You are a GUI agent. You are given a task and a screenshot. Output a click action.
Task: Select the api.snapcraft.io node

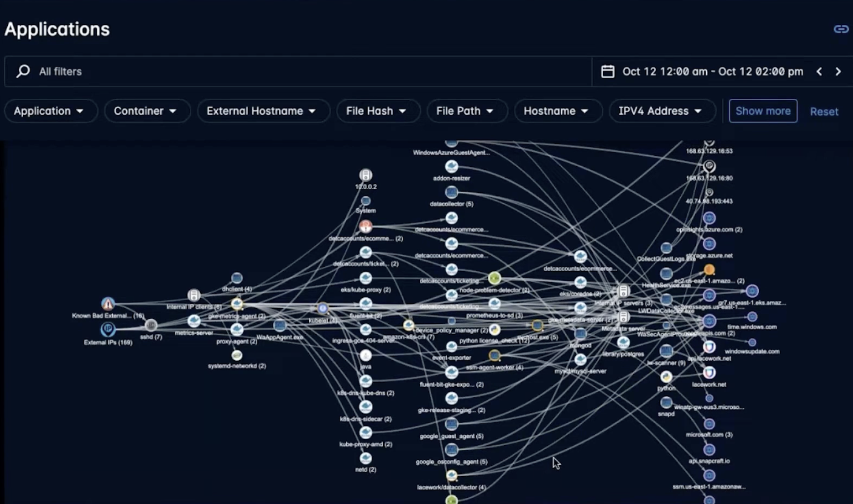[x=709, y=450]
